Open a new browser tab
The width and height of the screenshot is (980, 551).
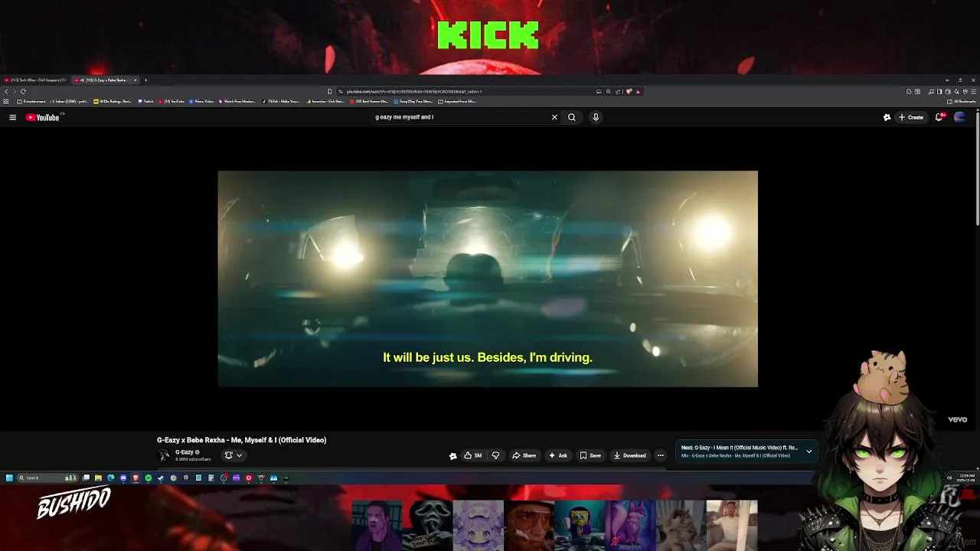[x=145, y=80]
